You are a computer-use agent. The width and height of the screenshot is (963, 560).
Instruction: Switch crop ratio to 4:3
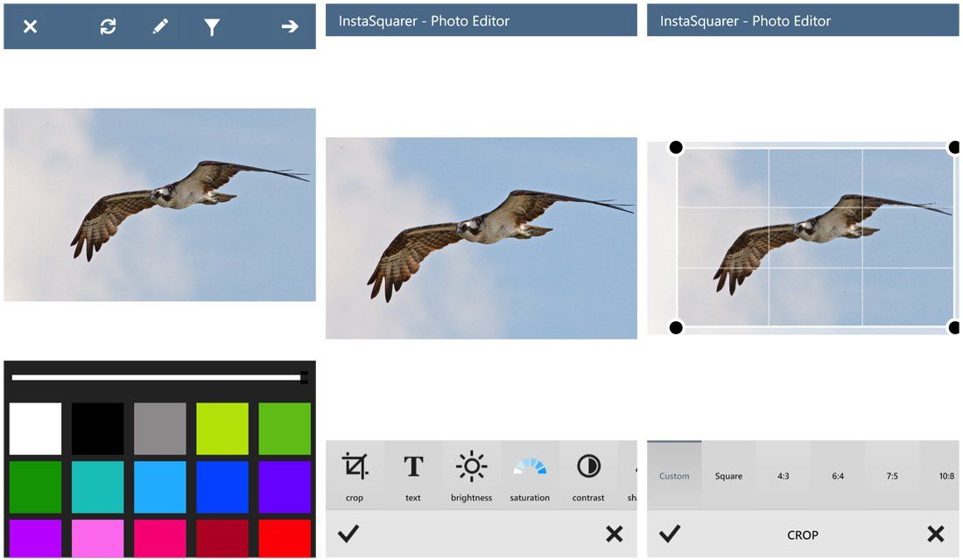782,475
